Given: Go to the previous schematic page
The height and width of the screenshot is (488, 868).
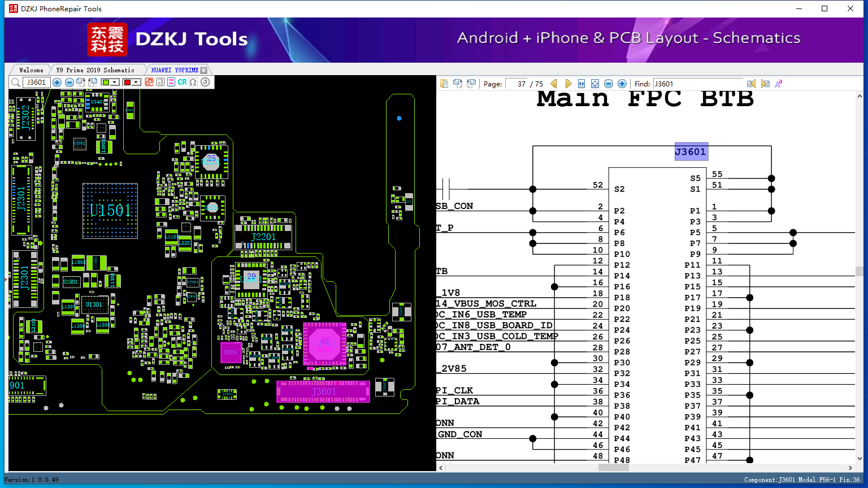Looking at the screenshot, I should coord(554,84).
